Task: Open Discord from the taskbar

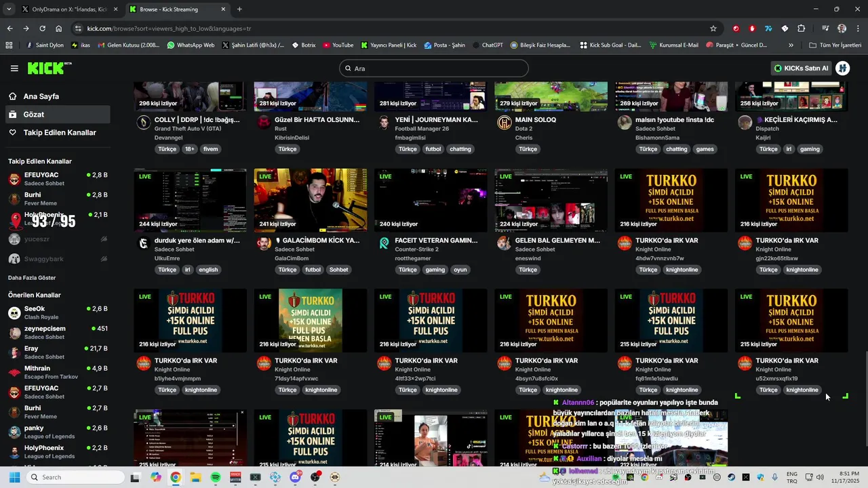Action: [x=295, y=477]
